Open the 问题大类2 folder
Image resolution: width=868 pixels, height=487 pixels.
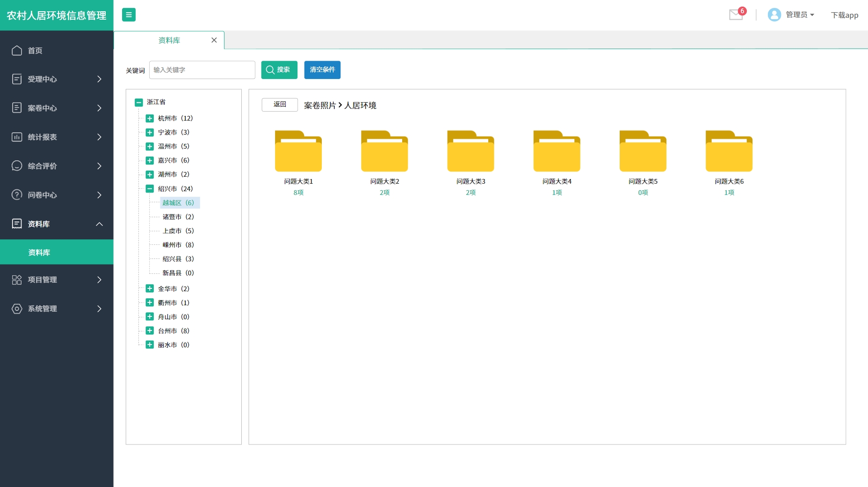click(384, 151)
